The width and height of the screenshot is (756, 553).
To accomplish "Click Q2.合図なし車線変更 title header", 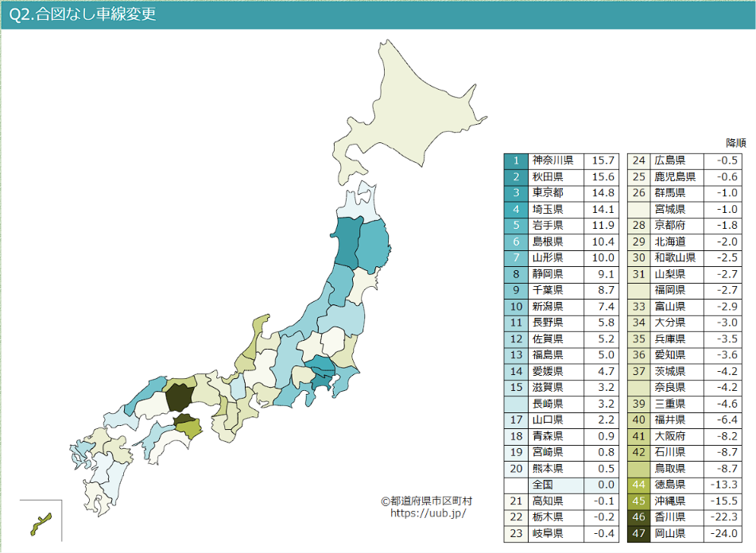I will pos(83,14).
